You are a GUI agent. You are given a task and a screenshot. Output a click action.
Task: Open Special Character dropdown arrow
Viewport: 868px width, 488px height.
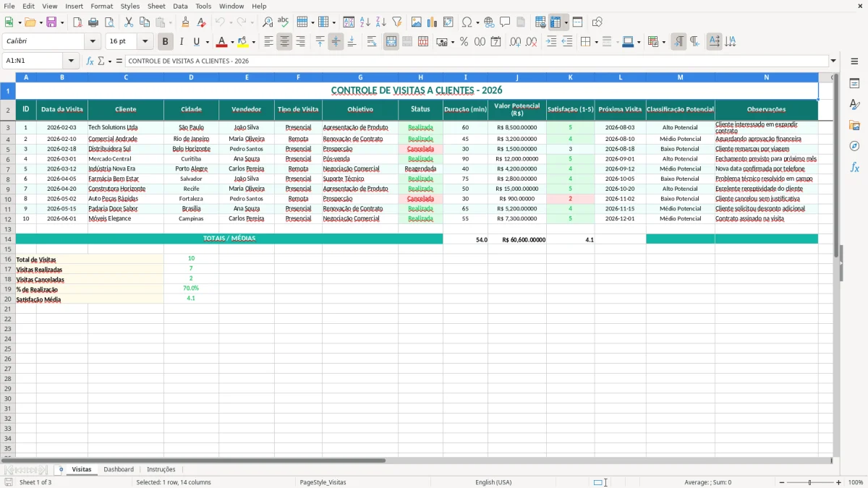click(x=478, y=22)
